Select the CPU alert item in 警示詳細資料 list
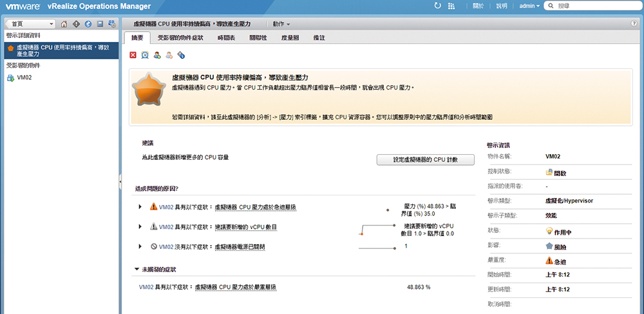This screenshot has height=314, width=644. (x=62, y=50)
